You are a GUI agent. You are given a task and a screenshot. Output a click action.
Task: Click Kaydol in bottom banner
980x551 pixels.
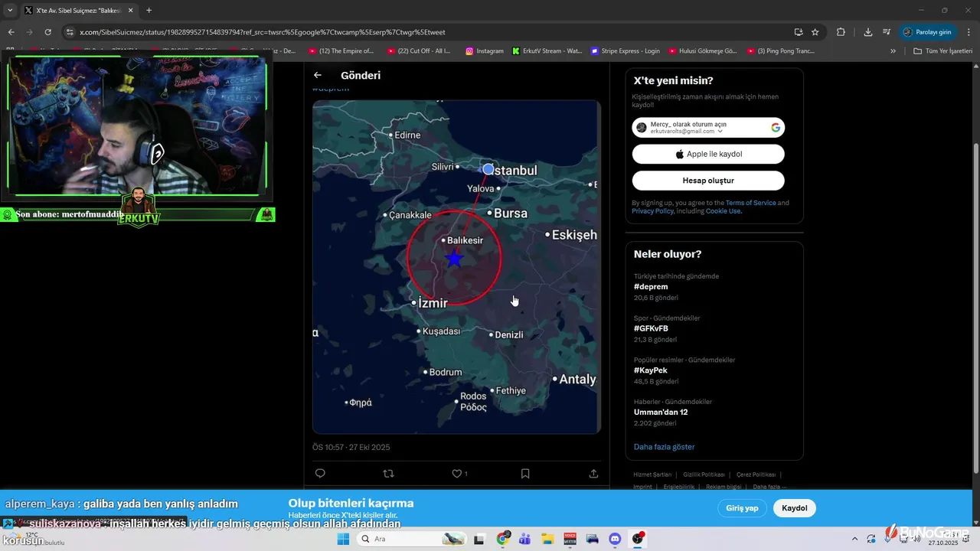coord(795,508)
